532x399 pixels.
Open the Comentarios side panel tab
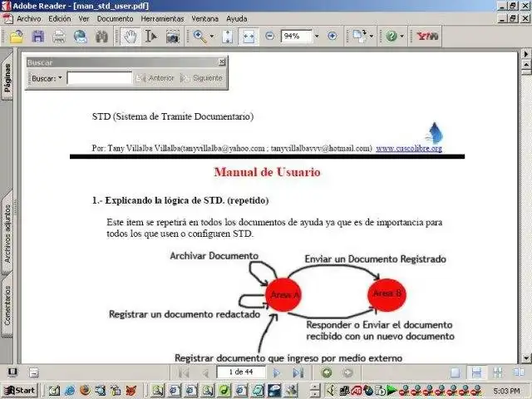coord(7,306)
